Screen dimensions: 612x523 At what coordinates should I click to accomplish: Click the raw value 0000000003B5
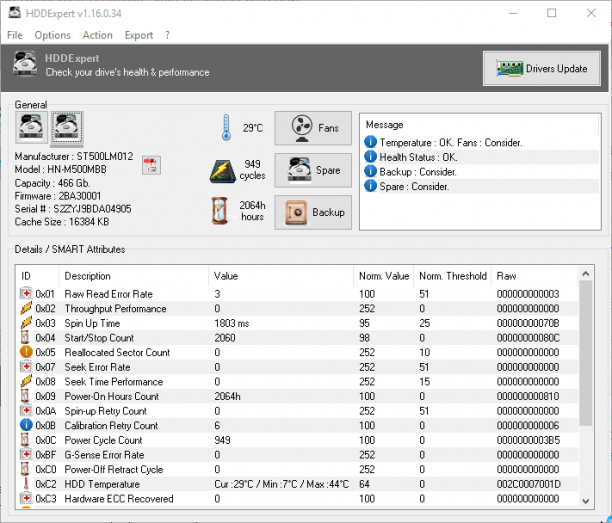528,440
